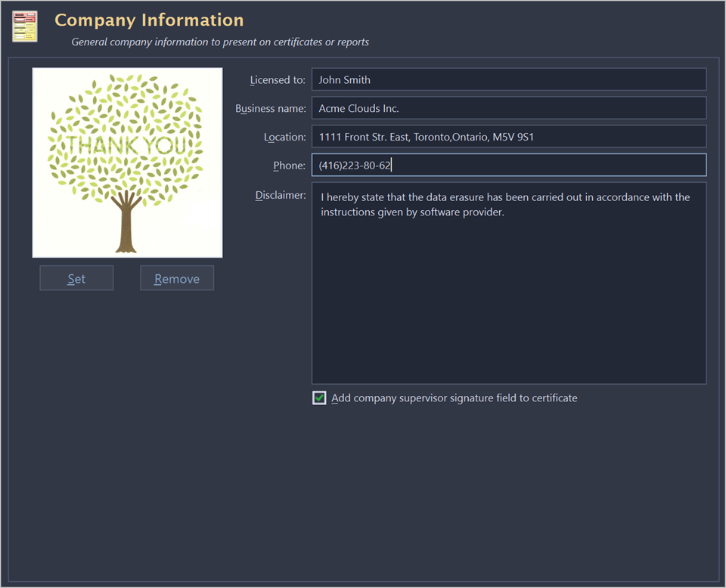The height and width of the screenshot is (588, 726).
Task: Click the Business name field Acme Clouds Inc.
Action: click(x=508, y=108)
